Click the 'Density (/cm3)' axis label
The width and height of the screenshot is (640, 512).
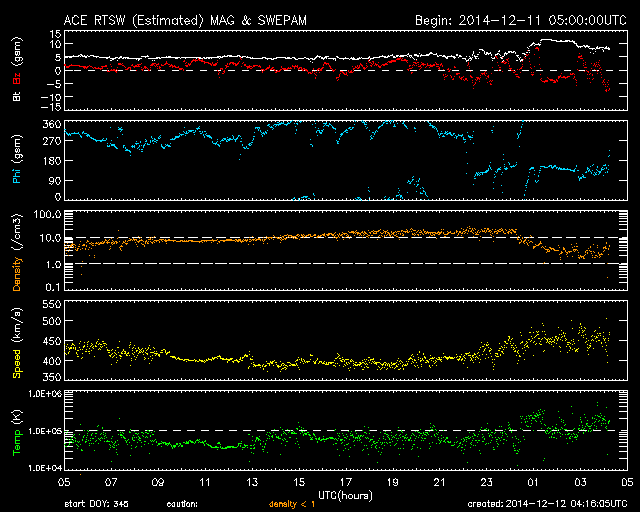[17, 252]
